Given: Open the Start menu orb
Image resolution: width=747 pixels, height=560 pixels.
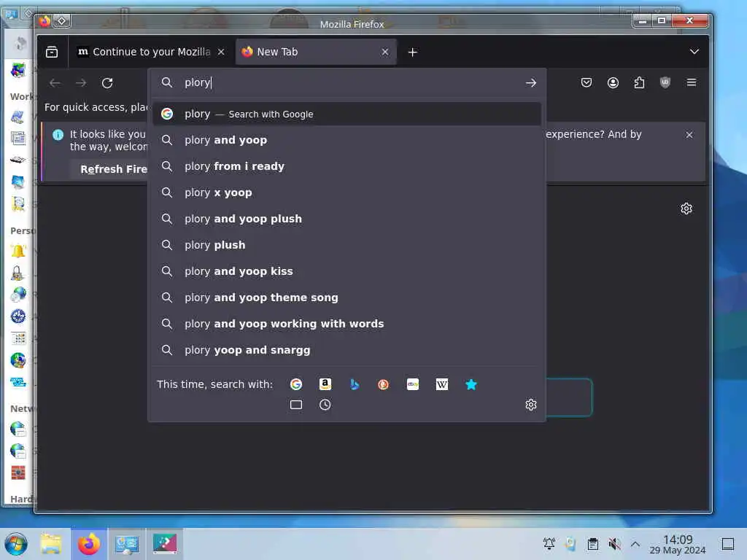Looking at the screenshot, I should [16, 544].
